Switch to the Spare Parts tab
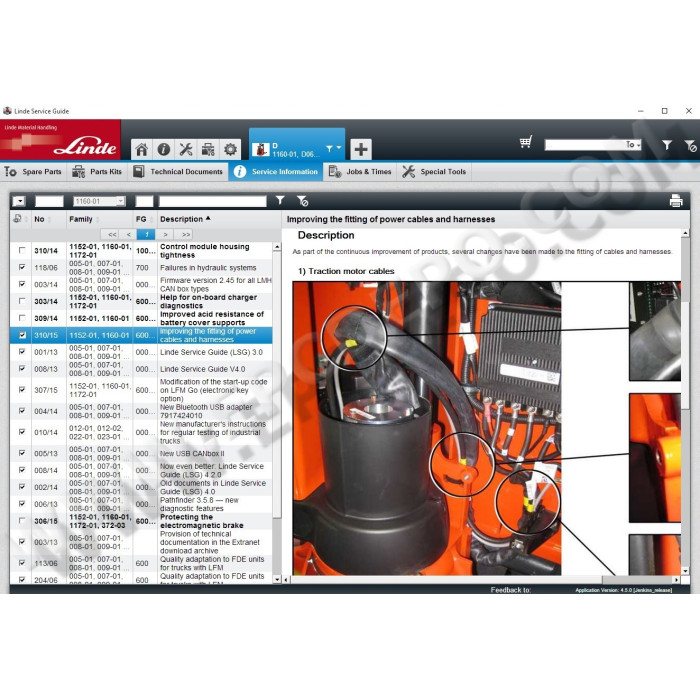 coord(33,171)
